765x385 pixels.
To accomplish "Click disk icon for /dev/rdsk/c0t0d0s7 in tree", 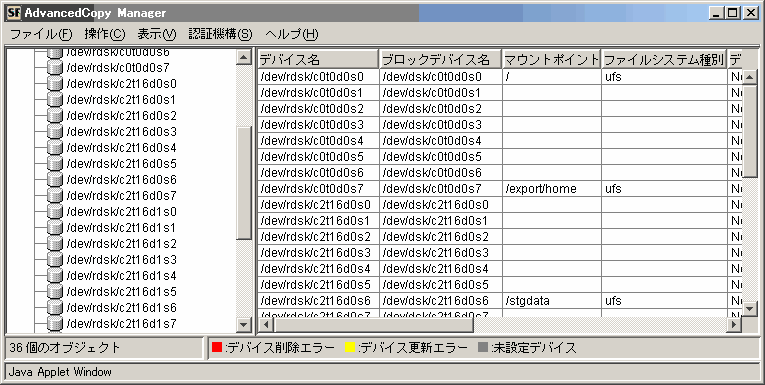I will coord(55,67).
